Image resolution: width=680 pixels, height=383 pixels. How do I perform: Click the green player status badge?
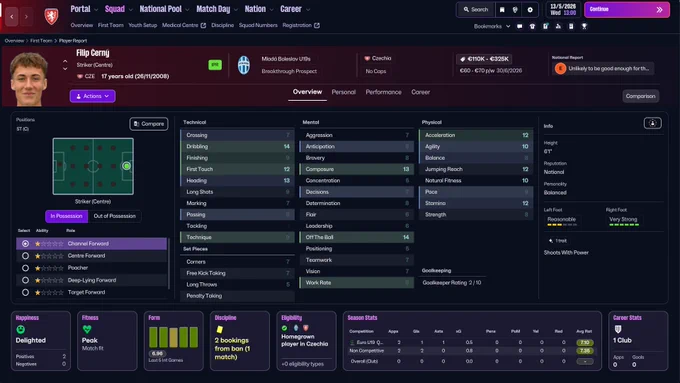click(215, 65)
